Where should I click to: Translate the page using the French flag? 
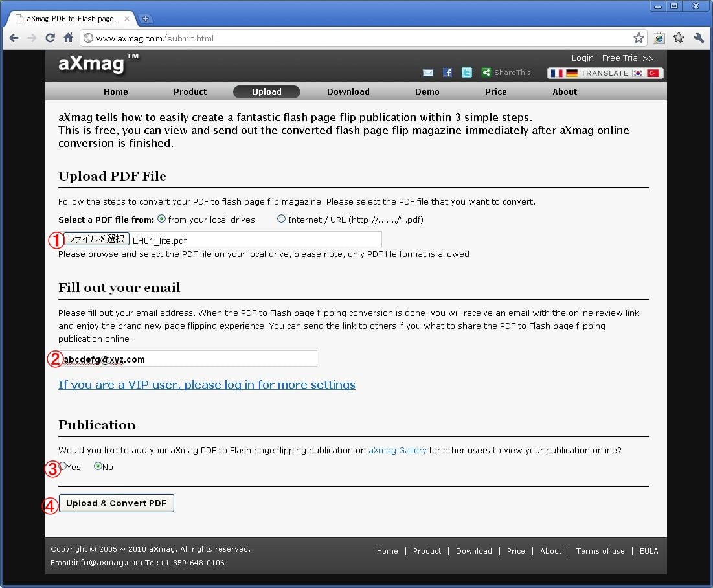[556, 73]
